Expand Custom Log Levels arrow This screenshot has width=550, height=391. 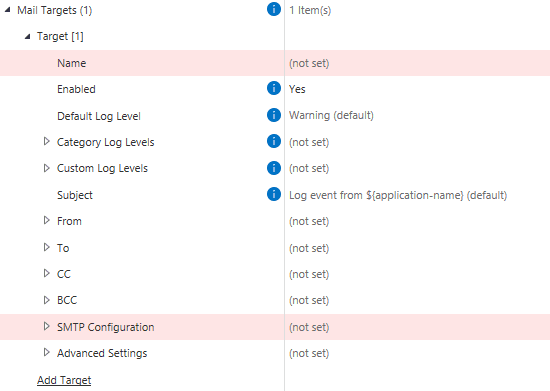[x=46, y=168]
